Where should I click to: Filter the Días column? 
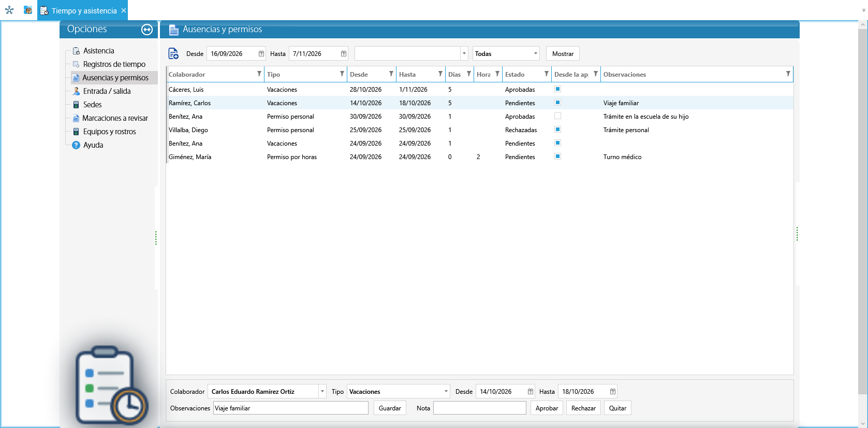tap(469, 74)
